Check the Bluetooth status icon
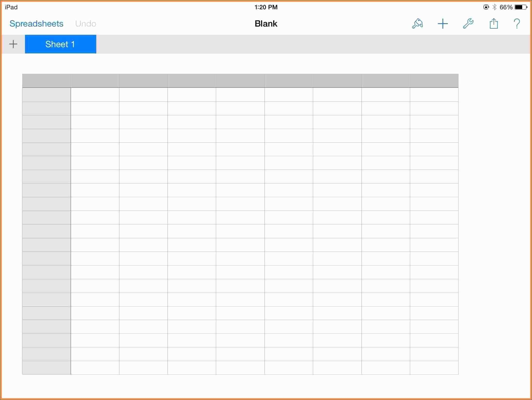The height and width of the screenshot is (400, 532). coord(495,7)
